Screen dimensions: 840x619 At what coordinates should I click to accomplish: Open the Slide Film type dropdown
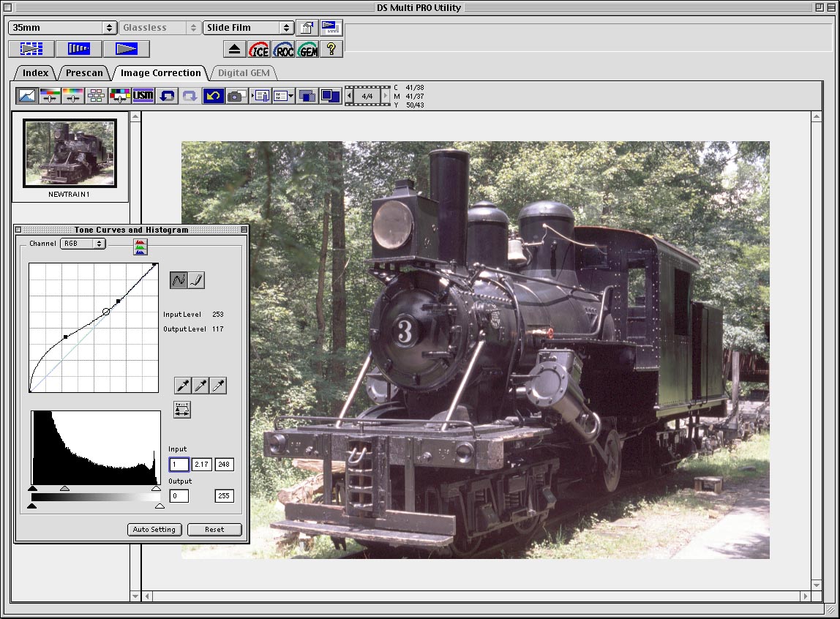[248, 28]
